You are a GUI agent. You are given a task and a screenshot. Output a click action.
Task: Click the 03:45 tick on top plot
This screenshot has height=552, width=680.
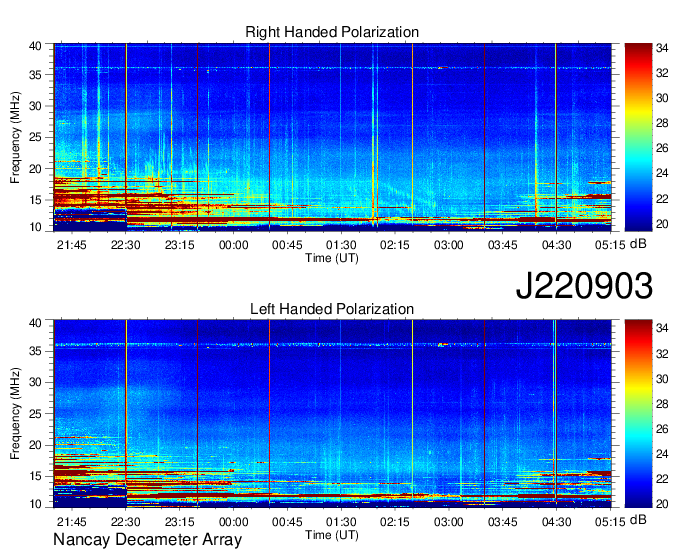503,245
